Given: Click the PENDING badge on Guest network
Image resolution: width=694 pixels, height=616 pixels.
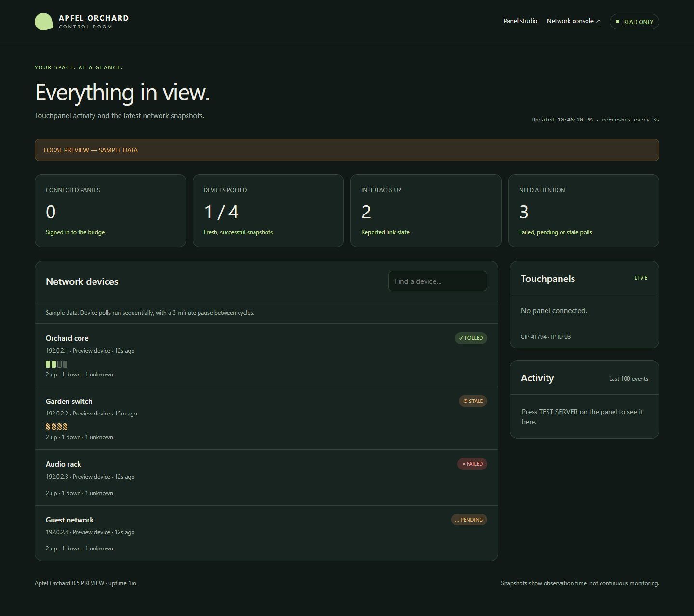Looking at the screenshot, I should pyautogui.click(x=469, y=520).
